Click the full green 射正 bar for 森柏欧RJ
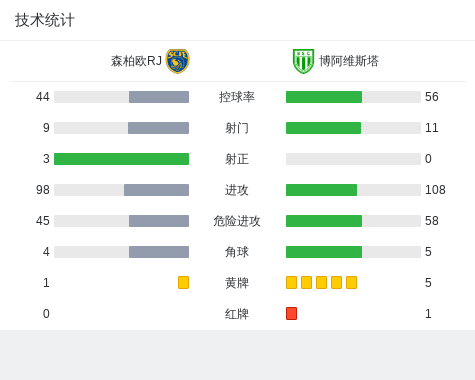The width and height of the screenshot is (475, 380). click(x=122, y=159)
